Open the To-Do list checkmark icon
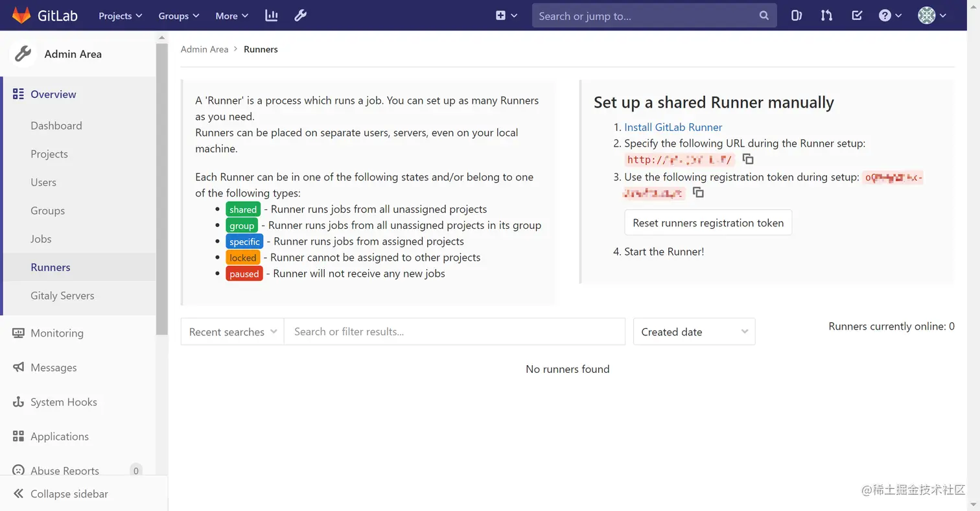Viewport: 980px width, 511px height. (857, 16)
